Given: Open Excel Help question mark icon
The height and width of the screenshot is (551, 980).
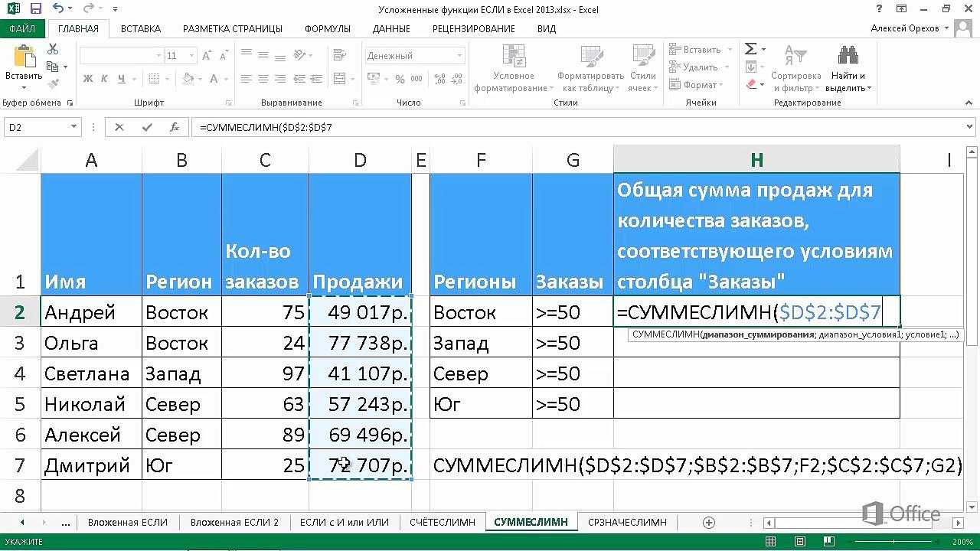Looking at the screenshot, I should 879,9.
